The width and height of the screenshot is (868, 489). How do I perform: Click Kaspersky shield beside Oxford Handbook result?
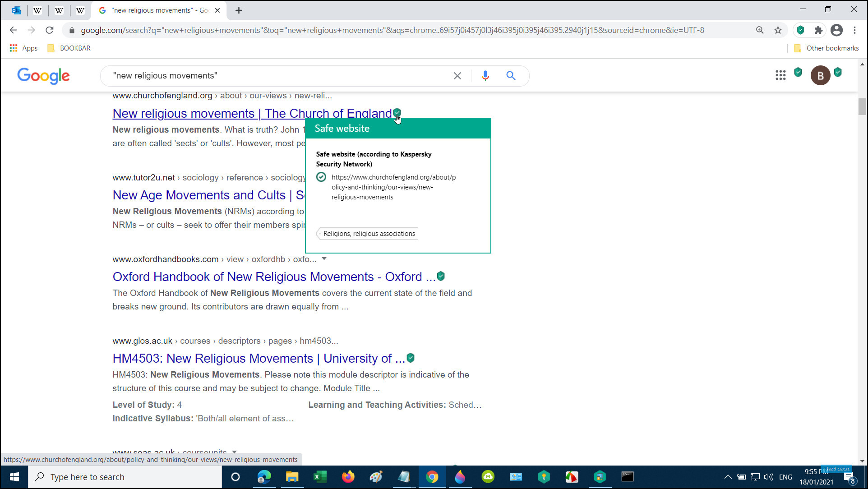tap(441, 276)
